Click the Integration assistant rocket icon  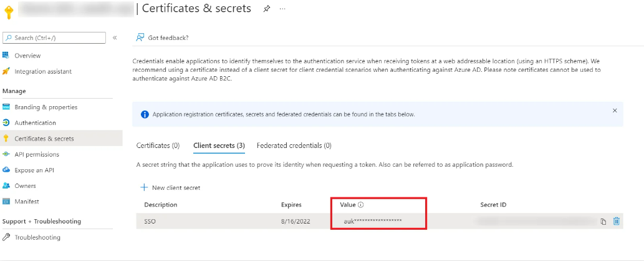click(x=6, y=71)
